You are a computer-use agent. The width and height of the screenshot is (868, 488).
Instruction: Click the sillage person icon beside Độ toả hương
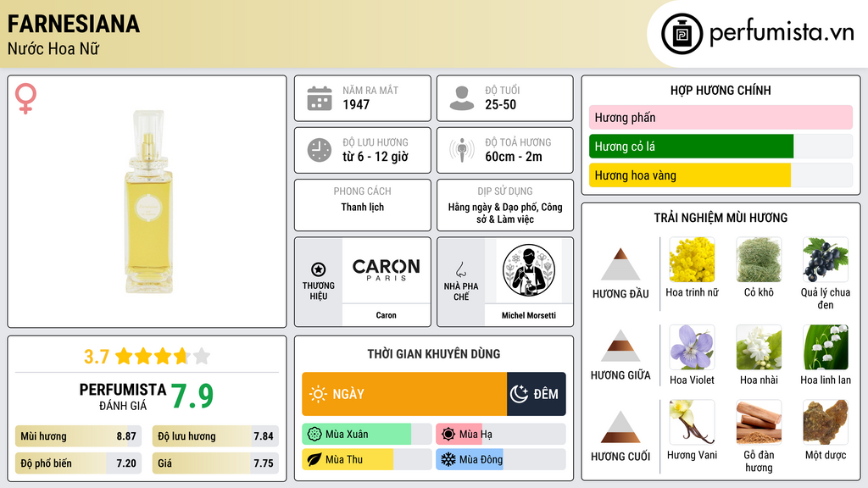tap(462, 150)
